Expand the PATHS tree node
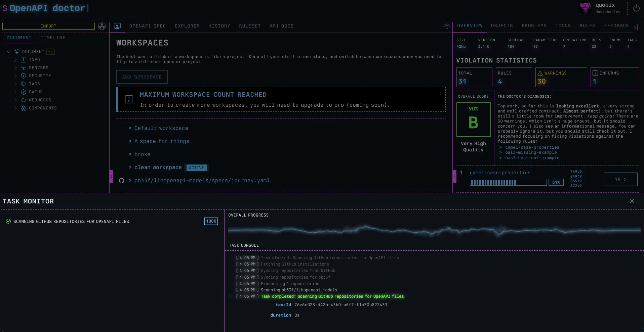 click(x=15, y=92)
